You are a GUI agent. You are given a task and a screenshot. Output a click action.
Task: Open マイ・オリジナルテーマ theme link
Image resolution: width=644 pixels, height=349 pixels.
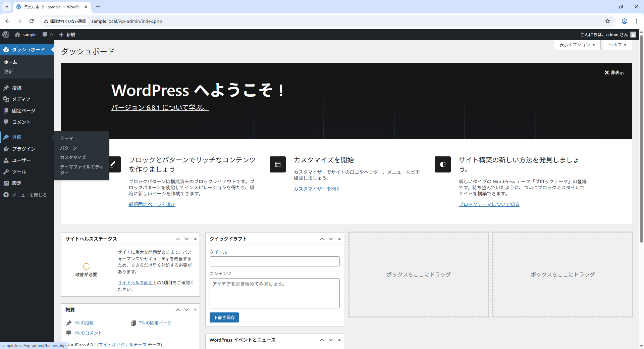[122, 345]
